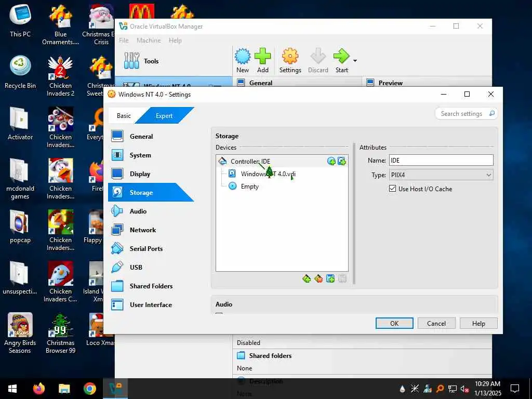Open the Windows Start menu
The image size is (532, 399).
pos(12,389)
